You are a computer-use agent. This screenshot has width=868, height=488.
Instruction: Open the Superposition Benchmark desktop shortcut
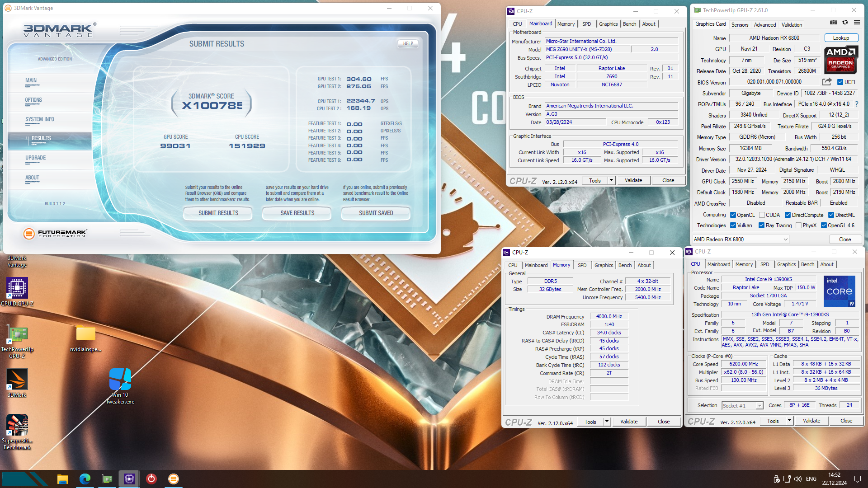(17, 432)
